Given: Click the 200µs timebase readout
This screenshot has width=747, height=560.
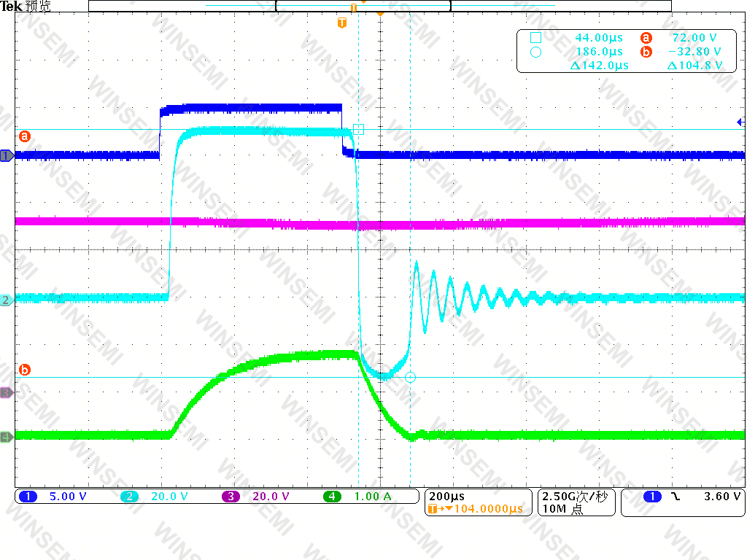Looking at the screenshot, I should coord(446,496).
